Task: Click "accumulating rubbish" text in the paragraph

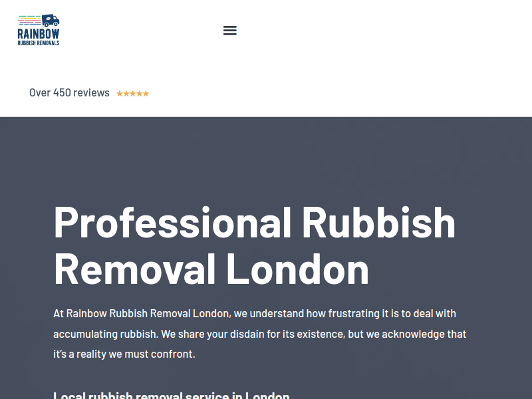Action: pos(106,334)
